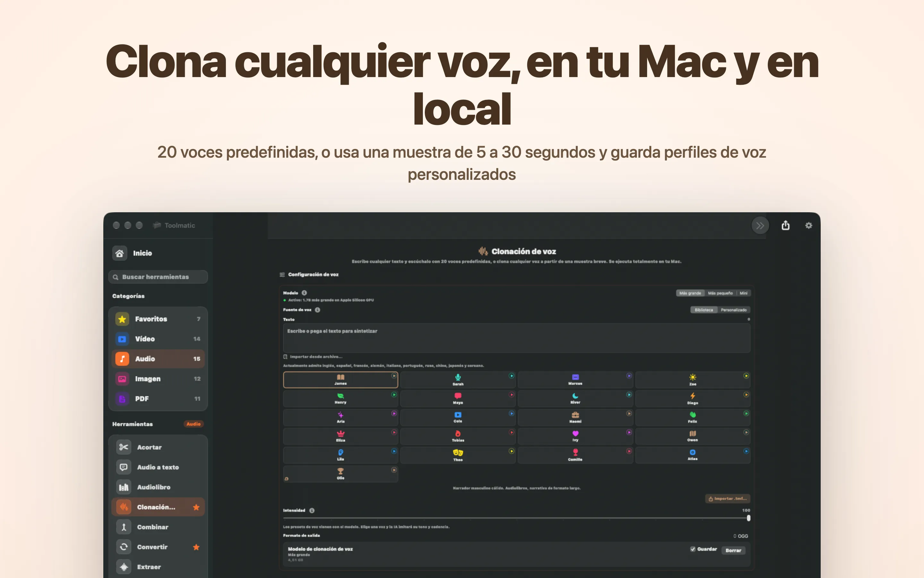Open the Vídeo category

(158, 339)
